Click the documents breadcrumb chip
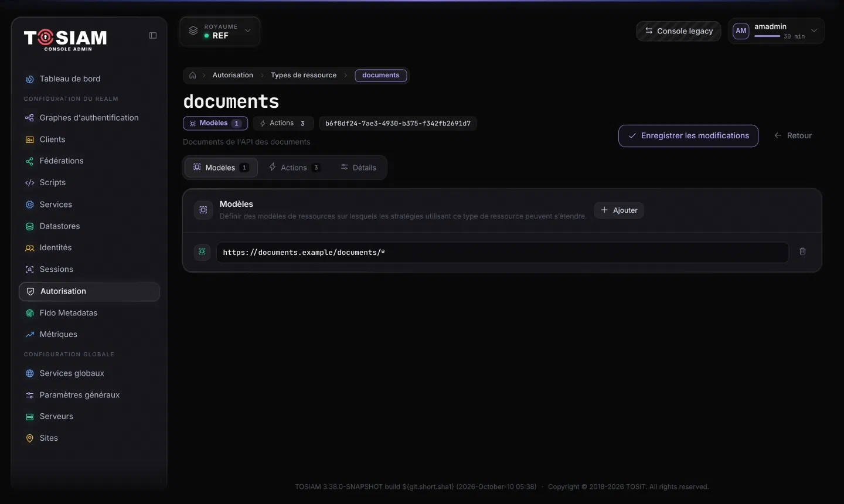Screen dimensions: 844x504 [x=381, y=76]
